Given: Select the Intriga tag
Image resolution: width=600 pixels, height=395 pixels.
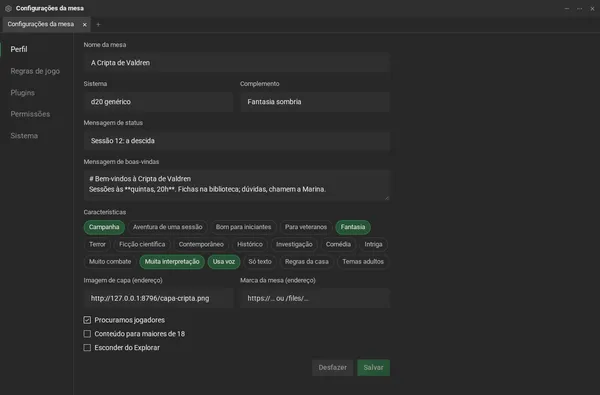Looking at the screenshot, I should coord(373,244).
